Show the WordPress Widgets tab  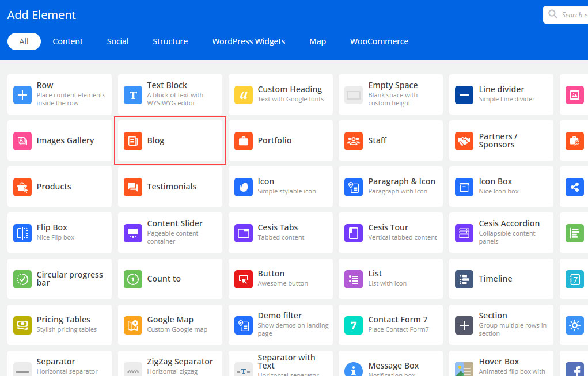pyautogui.click(x=248, y=41)
